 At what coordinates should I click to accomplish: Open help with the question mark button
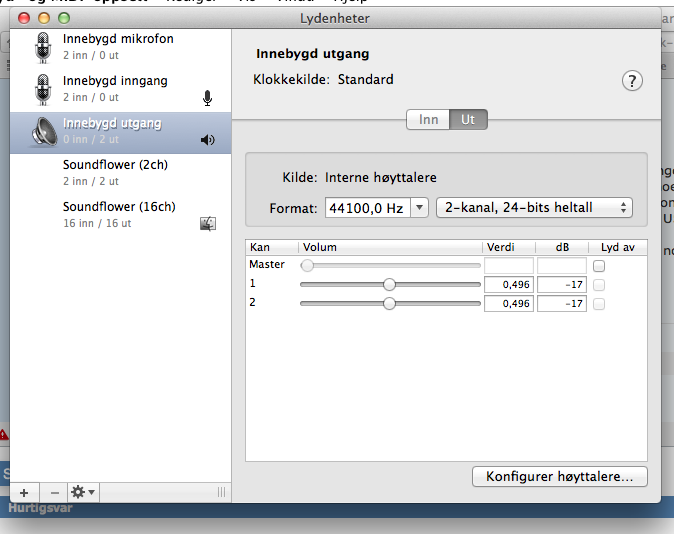(632, 81)
